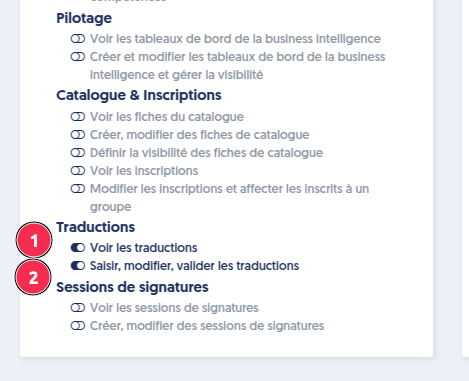Click the Sessions de signatures heading
This screenshot has width=469, height=381.
[x=132, y=287]
